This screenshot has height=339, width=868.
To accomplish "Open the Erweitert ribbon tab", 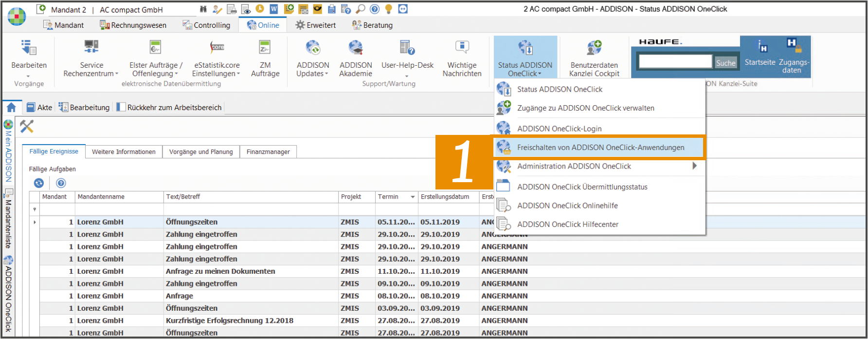I will [x=315, y=25].
